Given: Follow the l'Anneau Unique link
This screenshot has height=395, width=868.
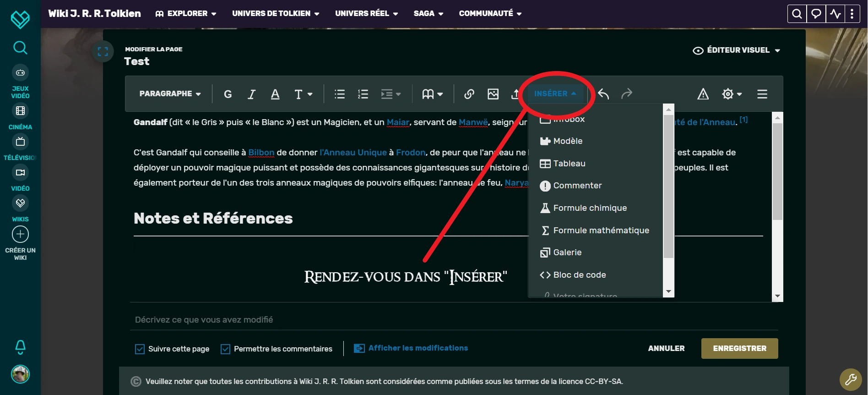Looking at the screenshot, I should pos(353,153).
